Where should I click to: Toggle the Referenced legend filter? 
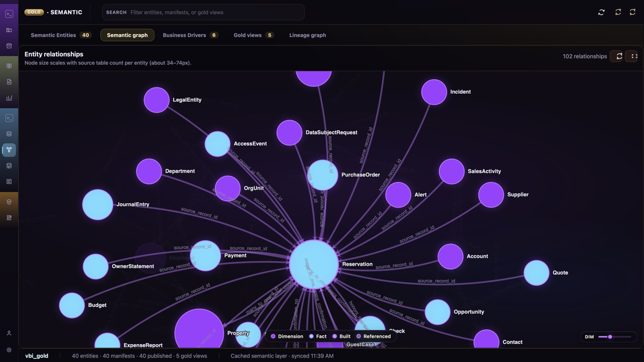[374, 336]
